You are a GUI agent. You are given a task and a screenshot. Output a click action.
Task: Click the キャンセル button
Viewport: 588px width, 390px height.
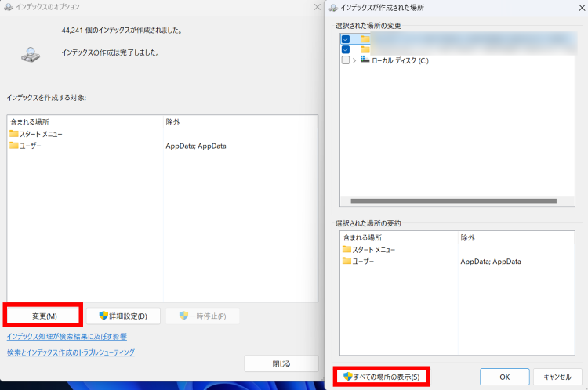click(x=557, y=377)
